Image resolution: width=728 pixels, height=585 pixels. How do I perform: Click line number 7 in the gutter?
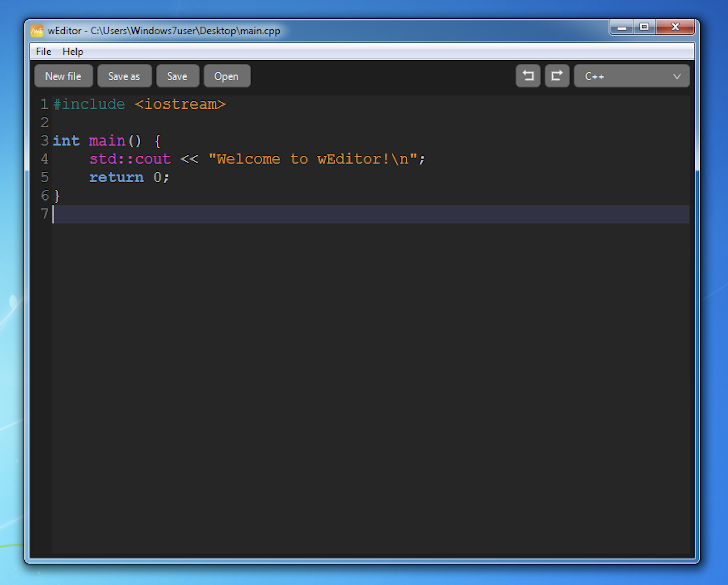[x=44, y=213]
